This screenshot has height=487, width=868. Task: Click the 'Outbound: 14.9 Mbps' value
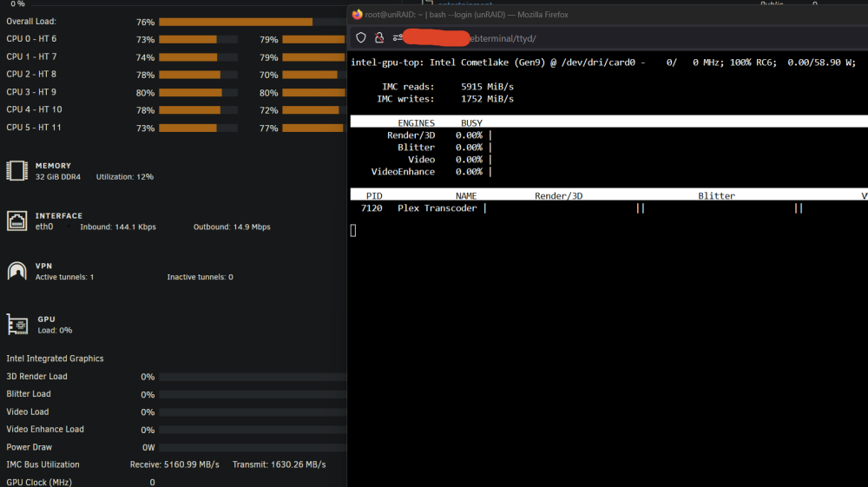232,227
